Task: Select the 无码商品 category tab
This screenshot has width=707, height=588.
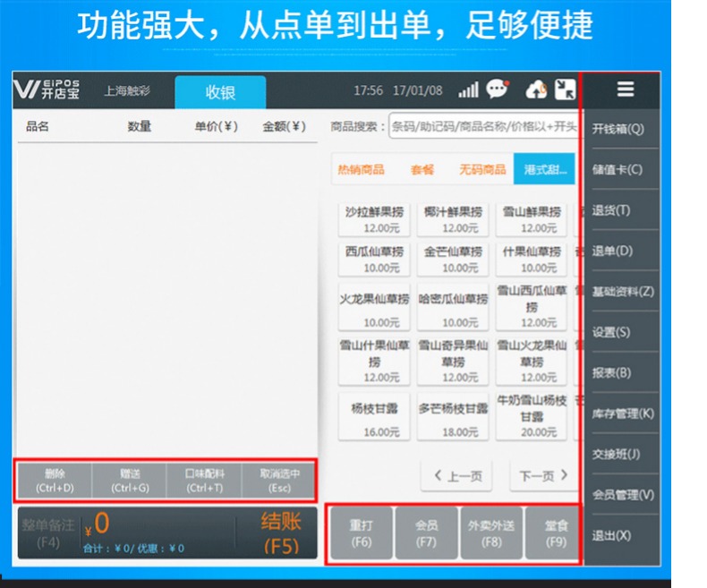Action: click(x=482, y=169)
